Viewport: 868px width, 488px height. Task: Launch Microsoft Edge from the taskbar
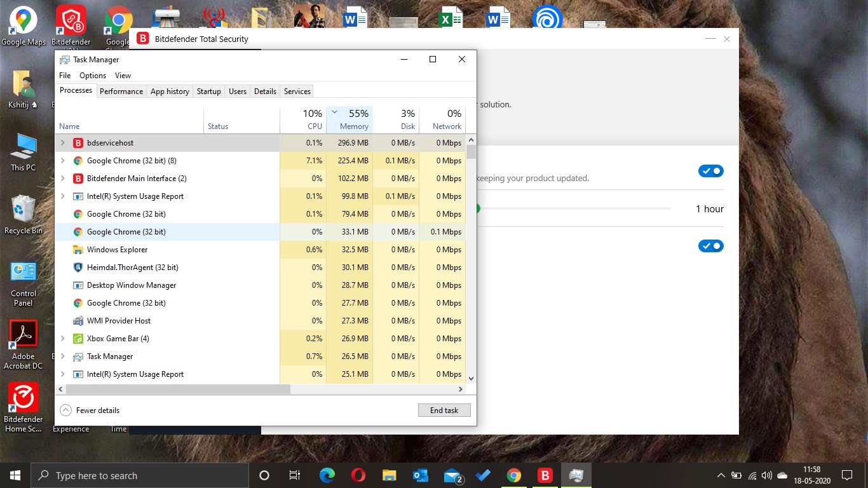click(x=327, y=475)
